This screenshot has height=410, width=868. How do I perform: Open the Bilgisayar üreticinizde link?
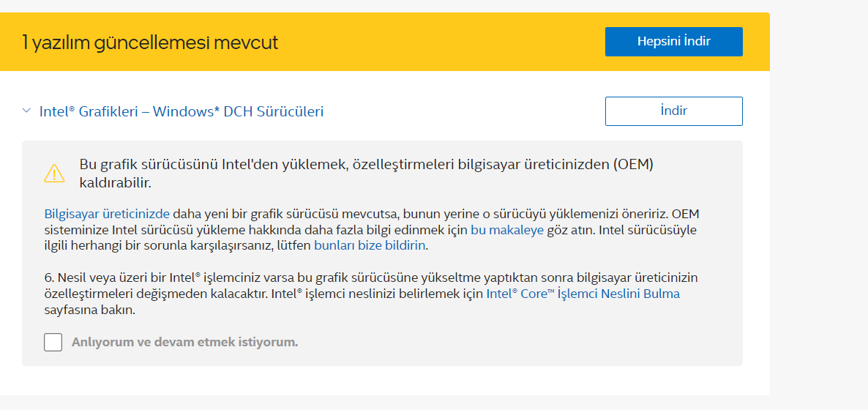(107, 214)
